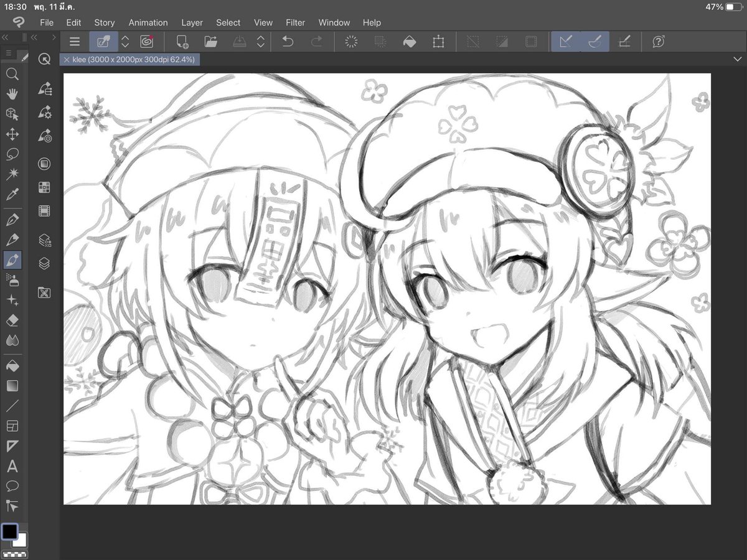Open the canvas tab list chevron
747x560 pixels.
pyautogui.click(x=738, y=59)
